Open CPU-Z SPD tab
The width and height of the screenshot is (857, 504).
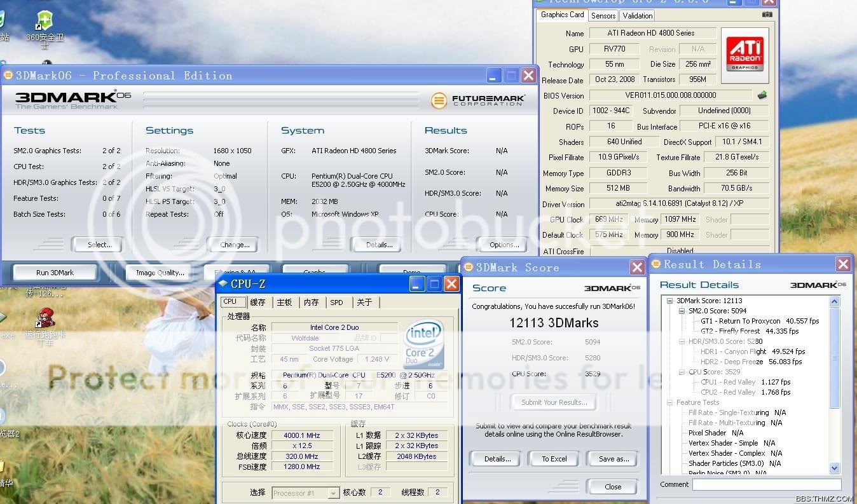pos(337,303)
